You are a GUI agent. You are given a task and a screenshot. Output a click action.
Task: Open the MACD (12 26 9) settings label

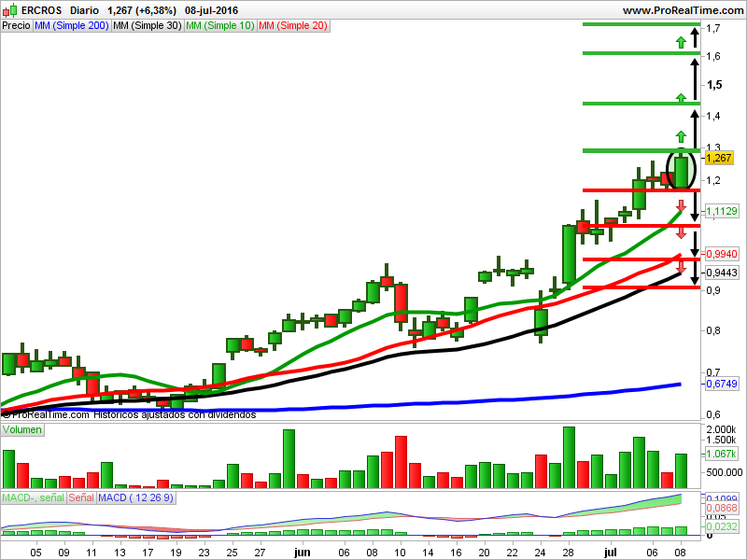click(x=135, y=497)
